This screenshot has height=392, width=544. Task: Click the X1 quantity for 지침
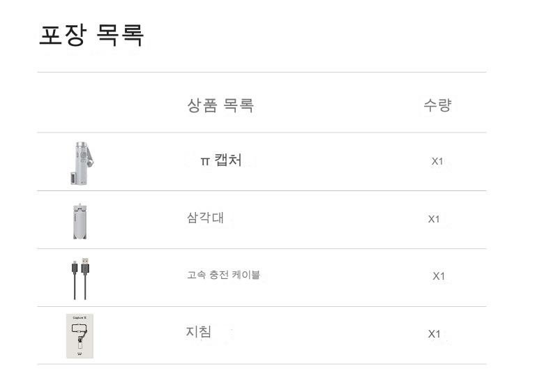434,334
